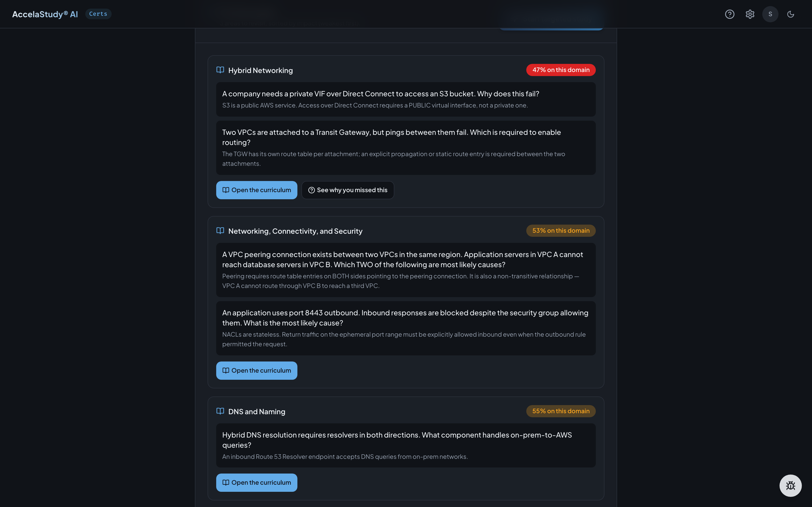The image size is (812, 507).
Task: Open settings gear icon in header
Action: (x=750, y=14)
